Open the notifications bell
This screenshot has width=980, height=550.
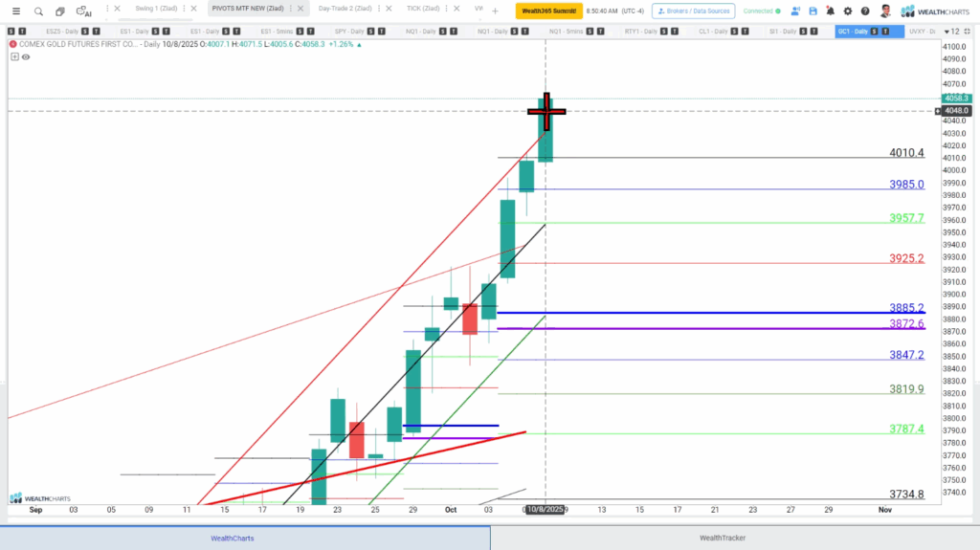tap(830, 11)
